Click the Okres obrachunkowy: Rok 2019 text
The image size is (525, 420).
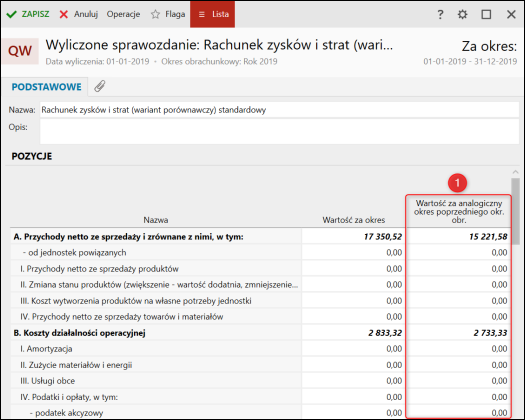coord(219,62)
